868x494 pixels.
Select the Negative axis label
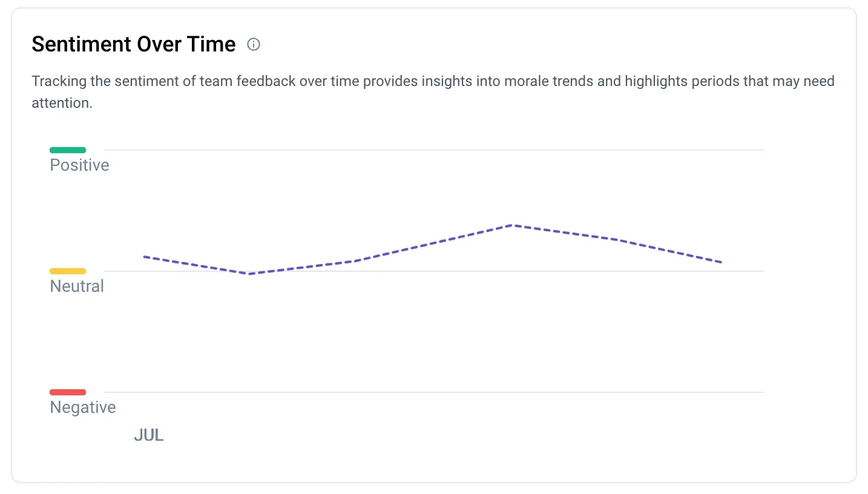click(83, 407)
